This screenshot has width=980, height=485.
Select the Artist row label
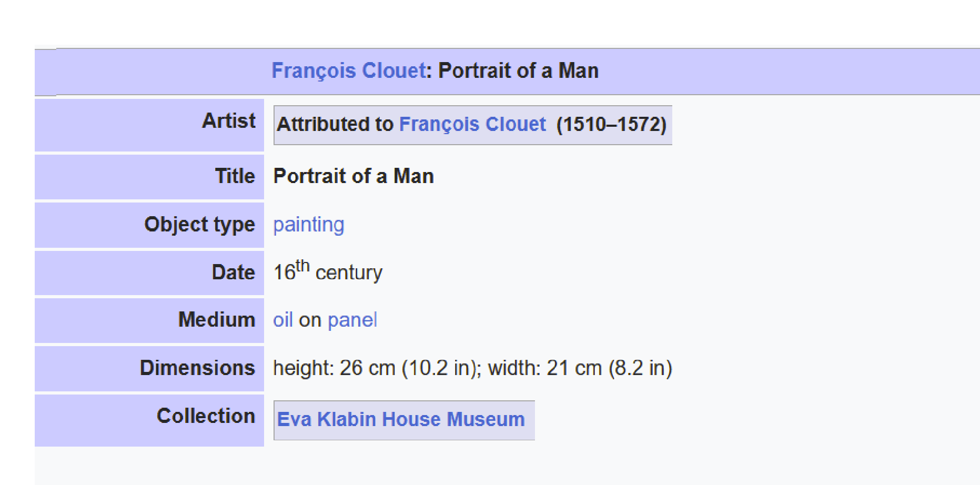pyautogui.click(x=229, y=121)
